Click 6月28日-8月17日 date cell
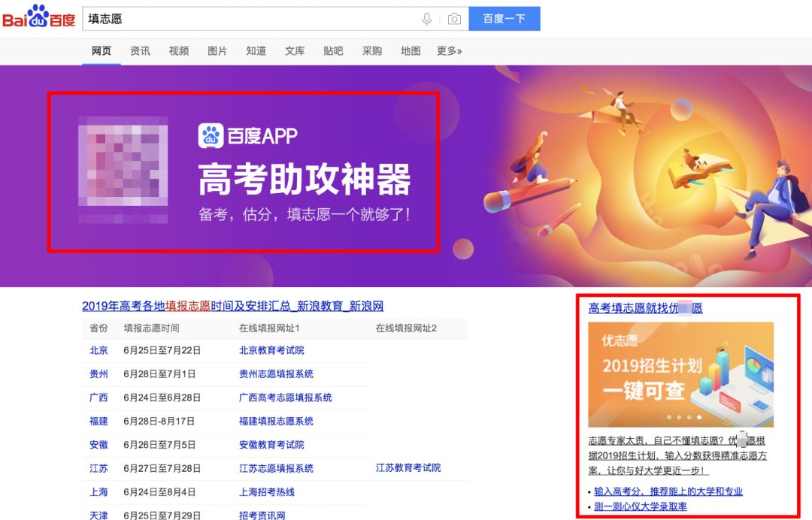The width and height of the screenshot is (812, 520). pyautogui.click(x=159, y=421)
